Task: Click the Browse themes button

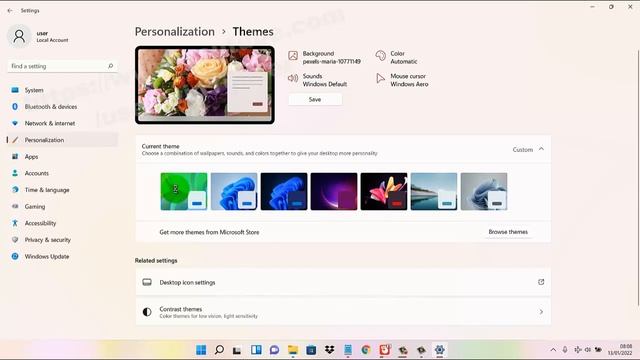Action: coord(508,232)
